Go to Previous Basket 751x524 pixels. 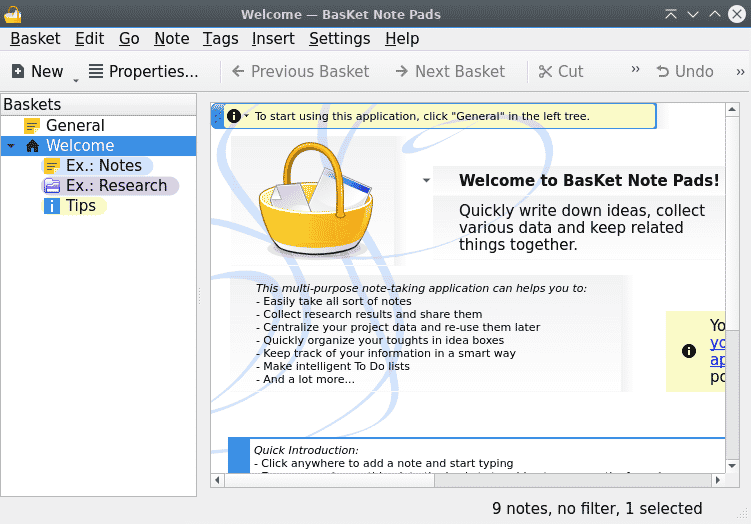tap(300, 71)
